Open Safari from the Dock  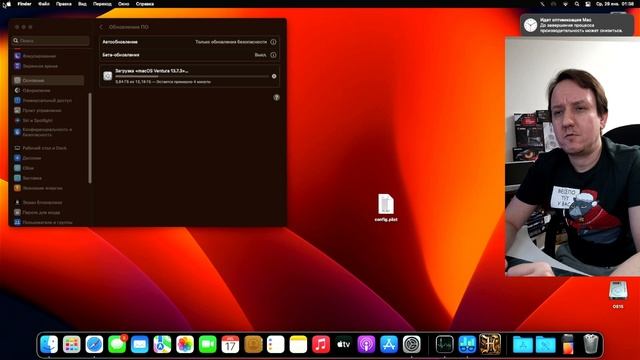point(94,344)
